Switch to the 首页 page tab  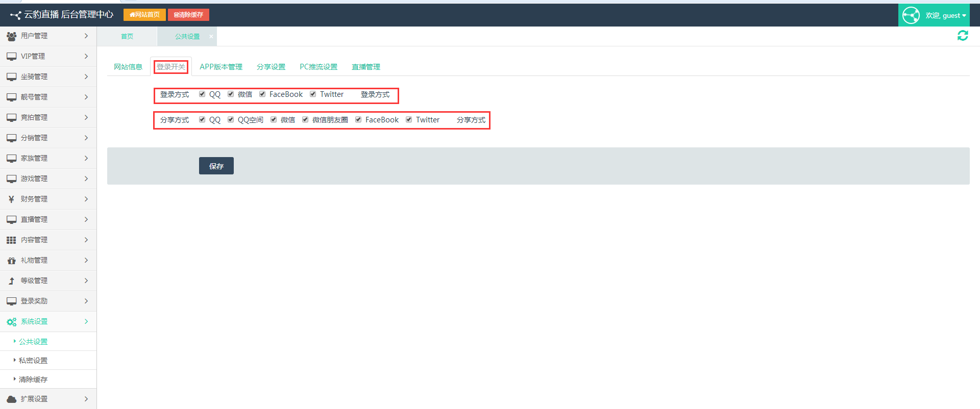[x=127, y=36]
